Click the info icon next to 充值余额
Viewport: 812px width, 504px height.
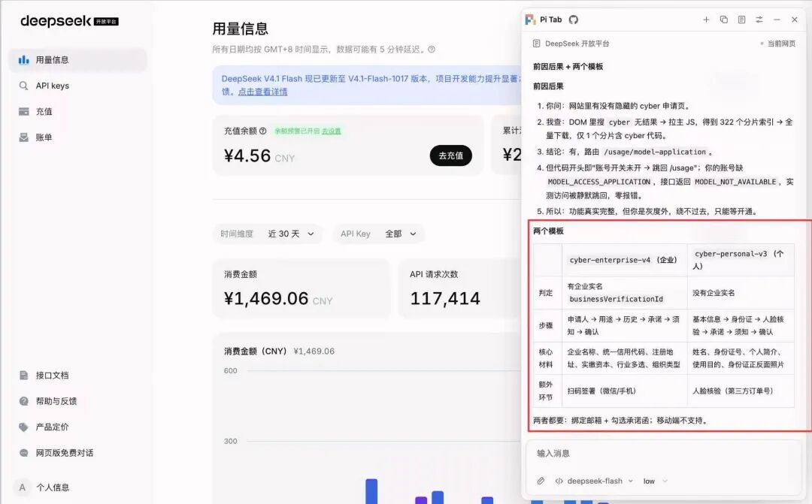[x=262, y=131]
